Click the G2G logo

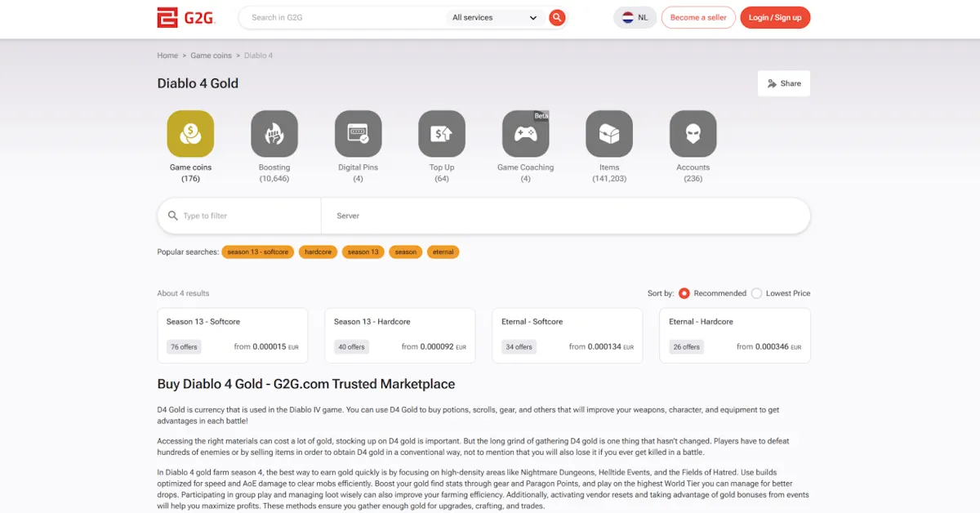point(186,17)
